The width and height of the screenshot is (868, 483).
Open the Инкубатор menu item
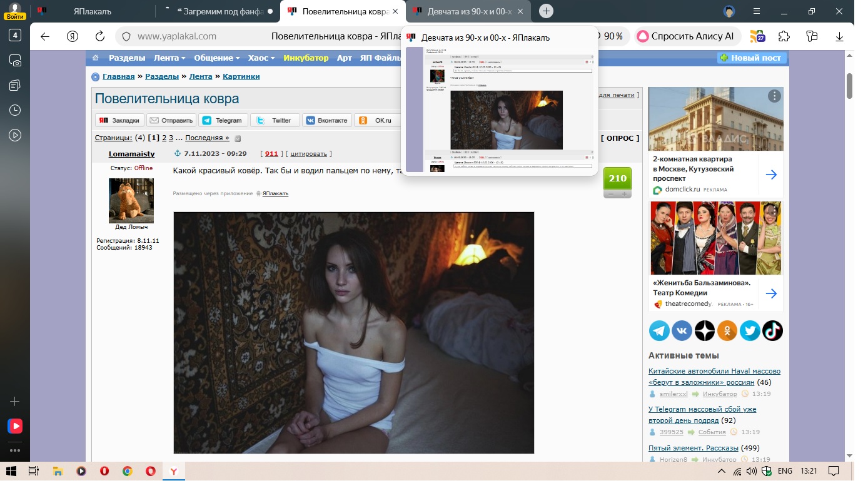(x=306, y=58)
